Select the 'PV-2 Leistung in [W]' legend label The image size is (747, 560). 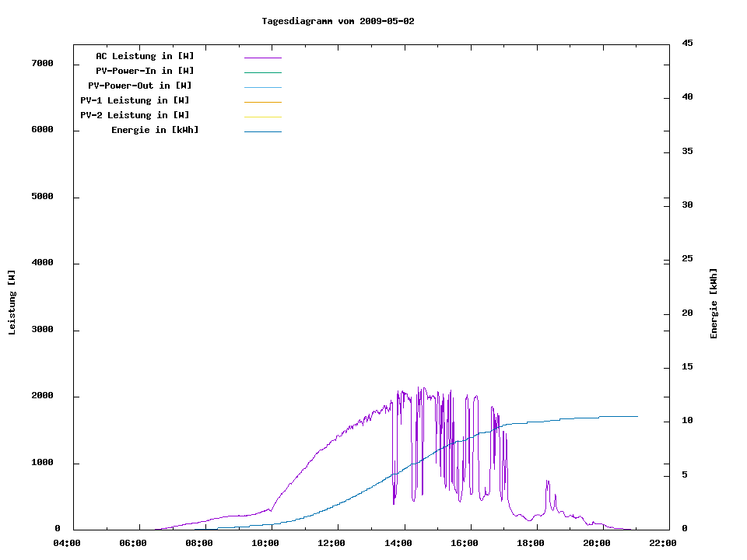pos(135,115)
